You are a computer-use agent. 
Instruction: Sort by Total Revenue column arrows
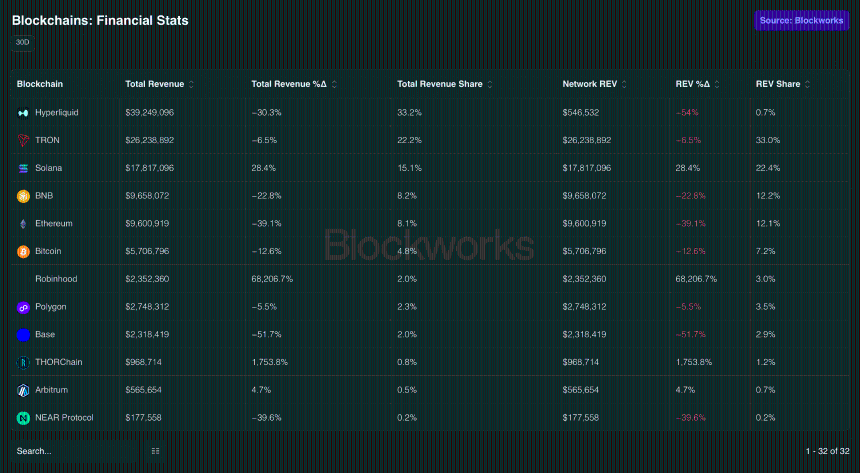[x=191, y=85]
